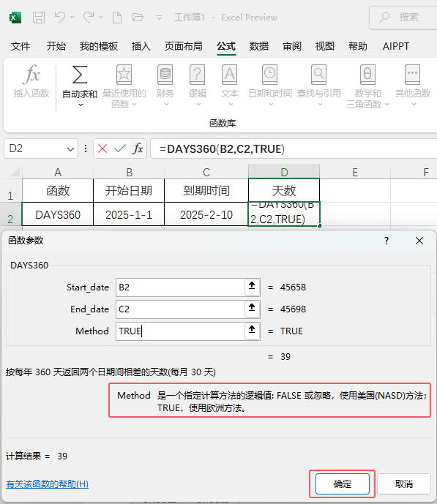
Task: Select cell A2 with DAYS360 text
Action: pos(58,214)
